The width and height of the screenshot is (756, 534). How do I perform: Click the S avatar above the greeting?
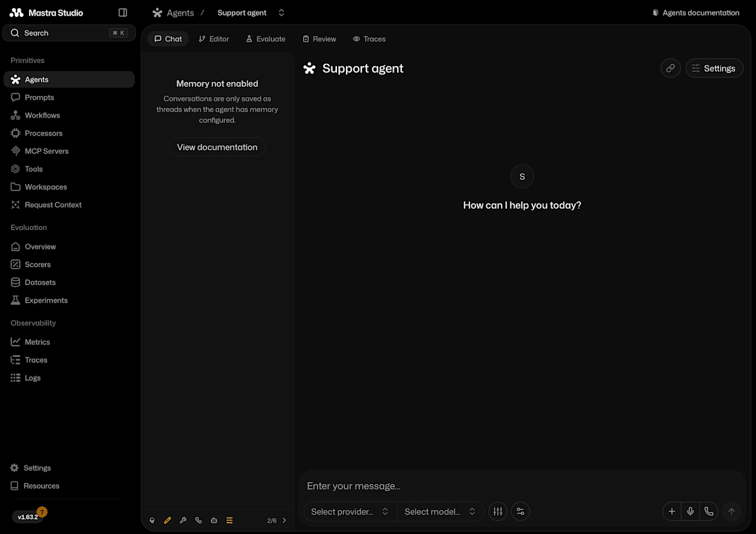pyautogui.click(x=522, y=177)
